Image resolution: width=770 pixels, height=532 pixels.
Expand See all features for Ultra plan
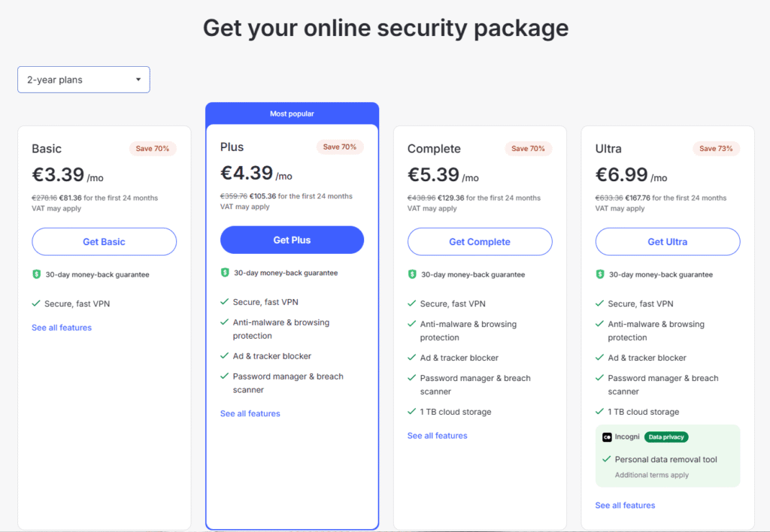click(625, 505)
